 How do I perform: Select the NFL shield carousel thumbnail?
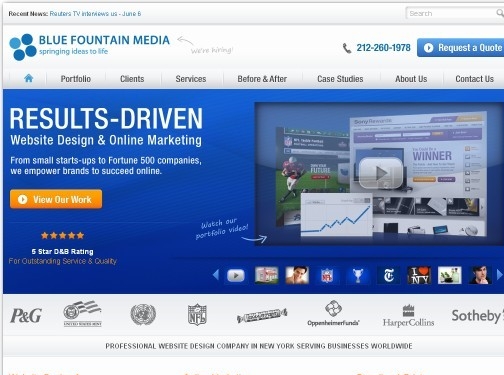pyautogui.click(x=327, y=275)
